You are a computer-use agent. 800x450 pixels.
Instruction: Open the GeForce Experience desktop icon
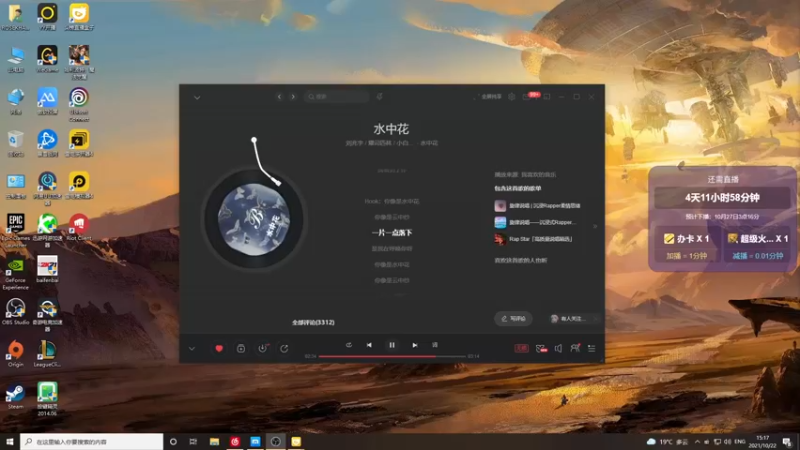click(15, 273)
